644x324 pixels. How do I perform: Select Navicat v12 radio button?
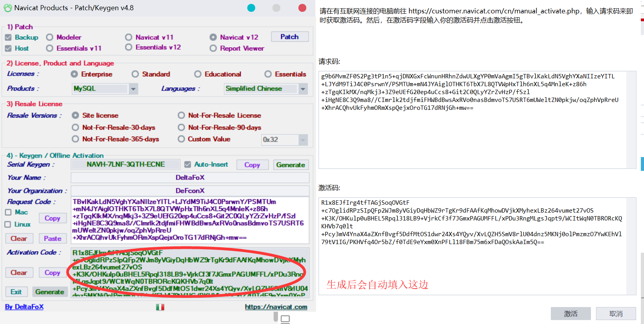pyautogui.click(x=213, y=37)
